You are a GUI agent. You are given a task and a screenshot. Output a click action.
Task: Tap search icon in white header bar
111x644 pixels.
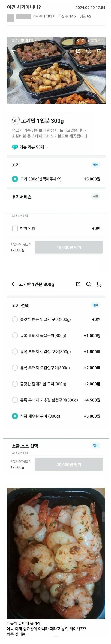coord(88,284)
